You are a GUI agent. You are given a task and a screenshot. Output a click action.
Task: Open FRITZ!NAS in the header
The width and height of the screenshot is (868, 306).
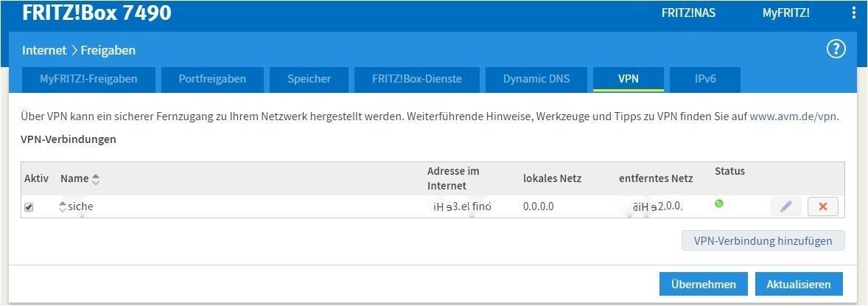688,13
